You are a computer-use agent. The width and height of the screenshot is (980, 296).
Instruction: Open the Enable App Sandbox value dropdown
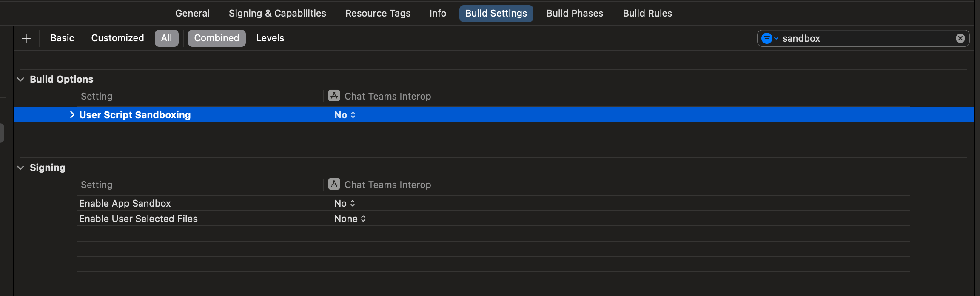344,203
